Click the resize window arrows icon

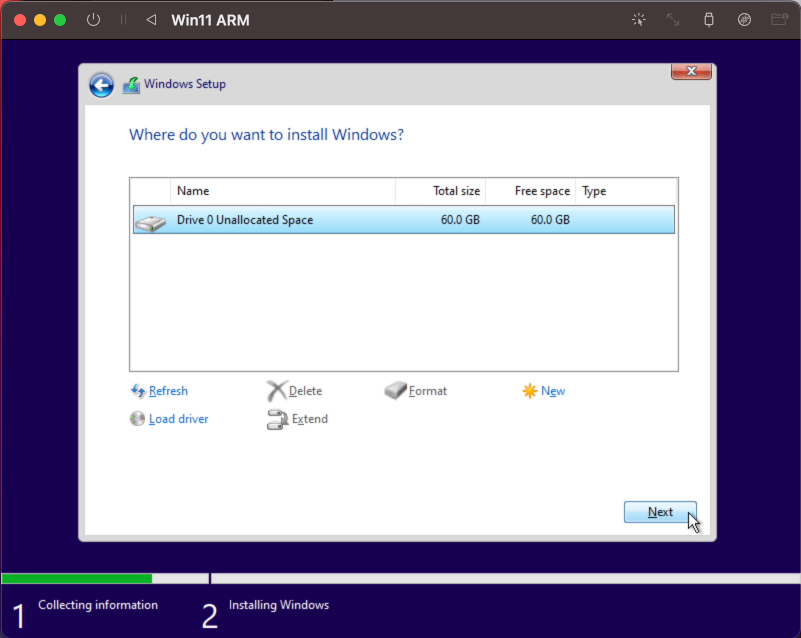pos(673,20)
